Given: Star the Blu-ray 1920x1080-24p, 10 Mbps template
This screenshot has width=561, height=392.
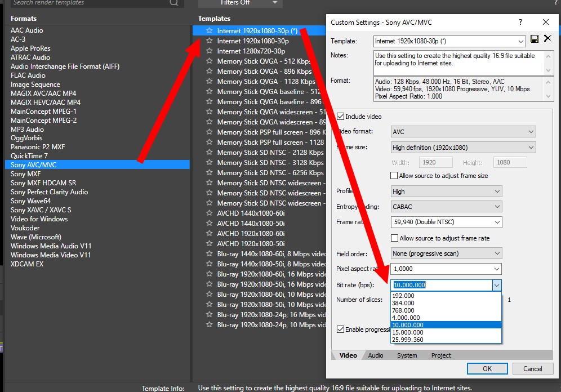Looking at the screenshot, I should pyautogui.click(x=210, y=325).
